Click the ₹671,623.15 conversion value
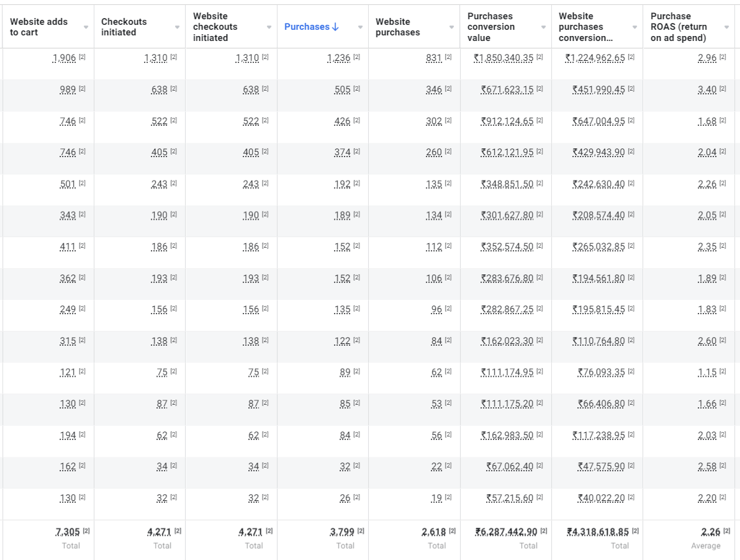 (507, 89)
